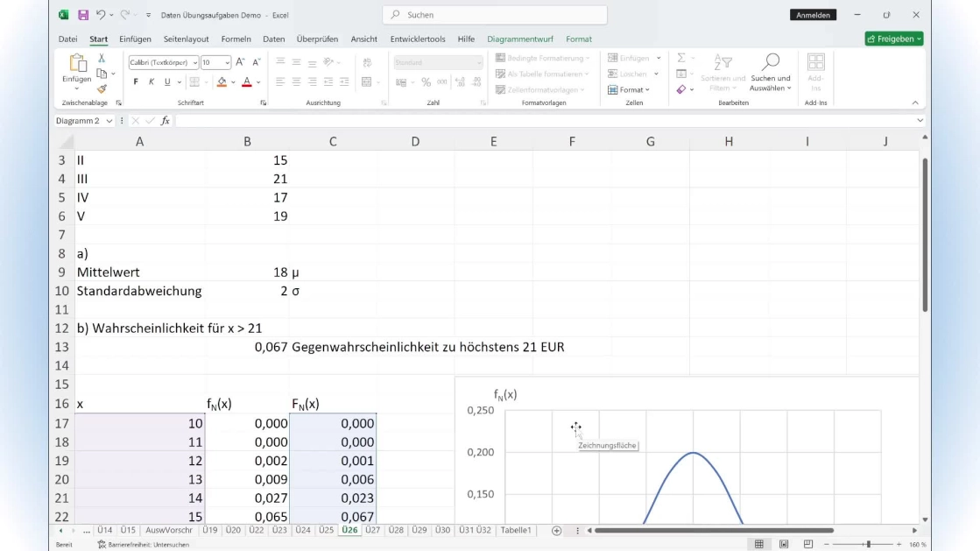Zoom in with the plus icon
980x551 pixels.
[x=899, y=545]
